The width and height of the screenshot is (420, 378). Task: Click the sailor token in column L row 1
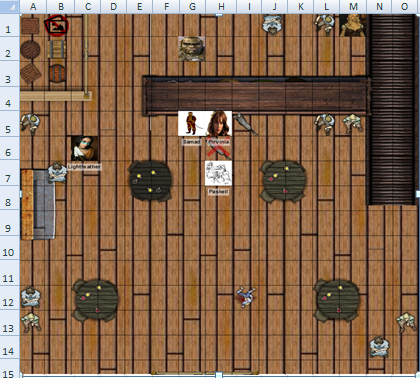point(325,24)
